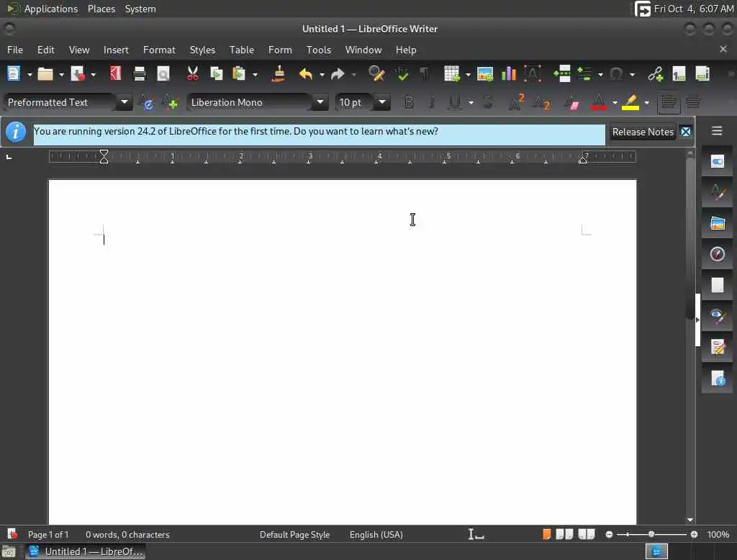Click the Insert Hyperlink icon
The width and height of the screenshot is (737, 560).
tap(655, 74)
